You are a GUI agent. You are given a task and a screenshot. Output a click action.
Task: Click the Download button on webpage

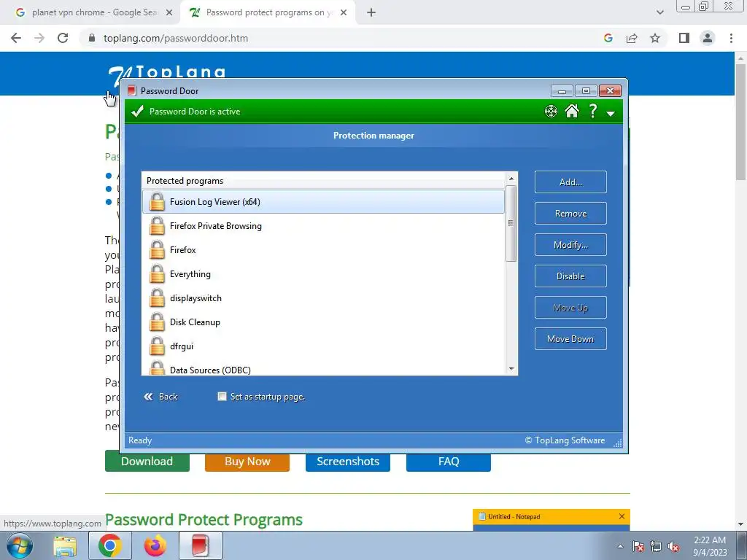pyautogui.click(x=147, y=462)
